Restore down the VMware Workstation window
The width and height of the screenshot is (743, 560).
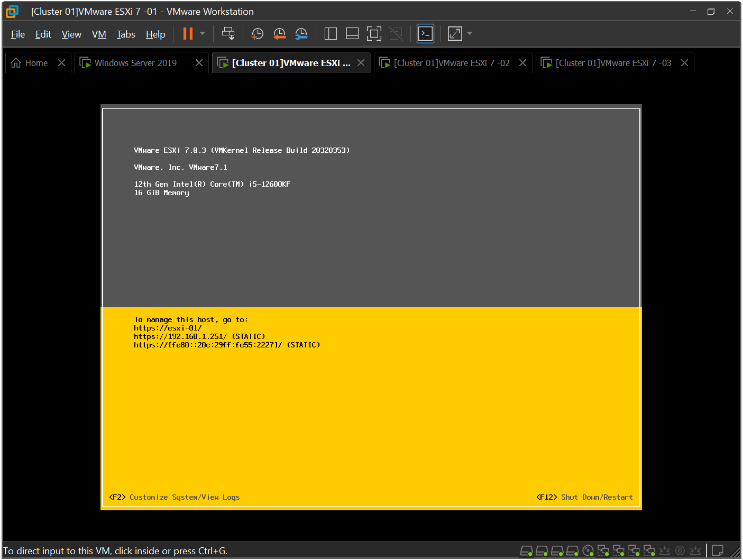[711, 11]
